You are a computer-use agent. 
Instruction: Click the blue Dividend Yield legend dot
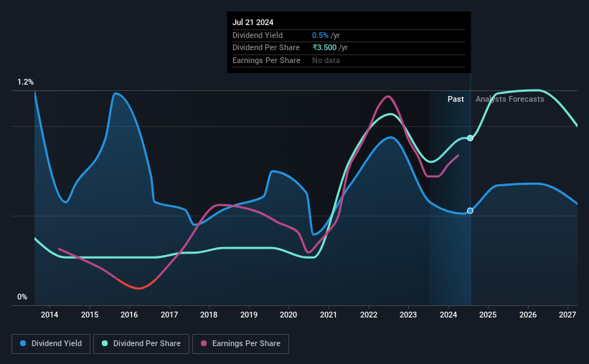23,343
